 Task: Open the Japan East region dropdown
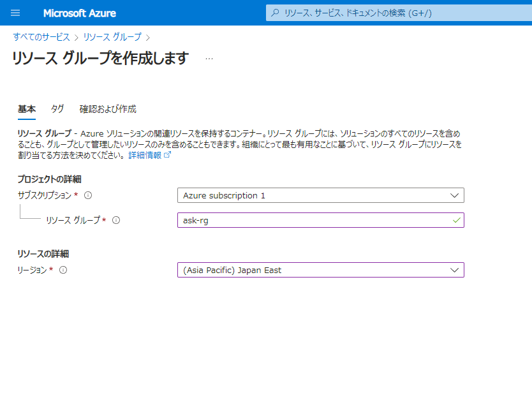point(321,270)
